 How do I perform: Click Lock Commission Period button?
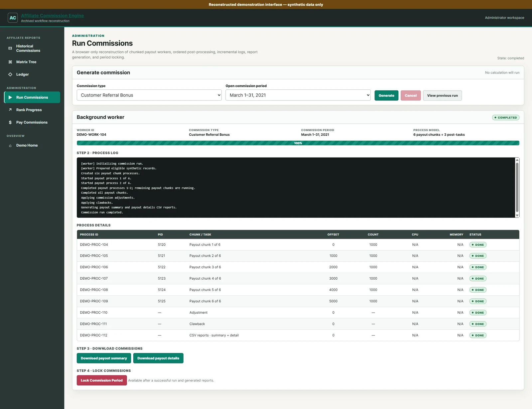102,380
